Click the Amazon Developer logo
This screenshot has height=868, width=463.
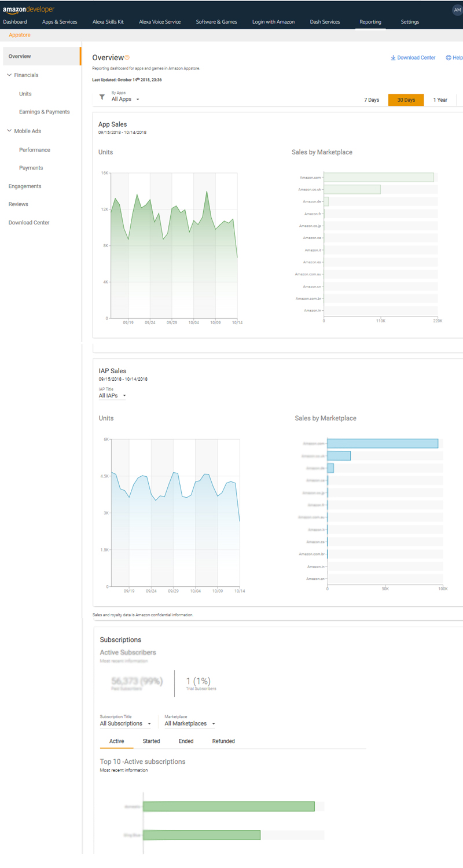click(x=28, y=9)
